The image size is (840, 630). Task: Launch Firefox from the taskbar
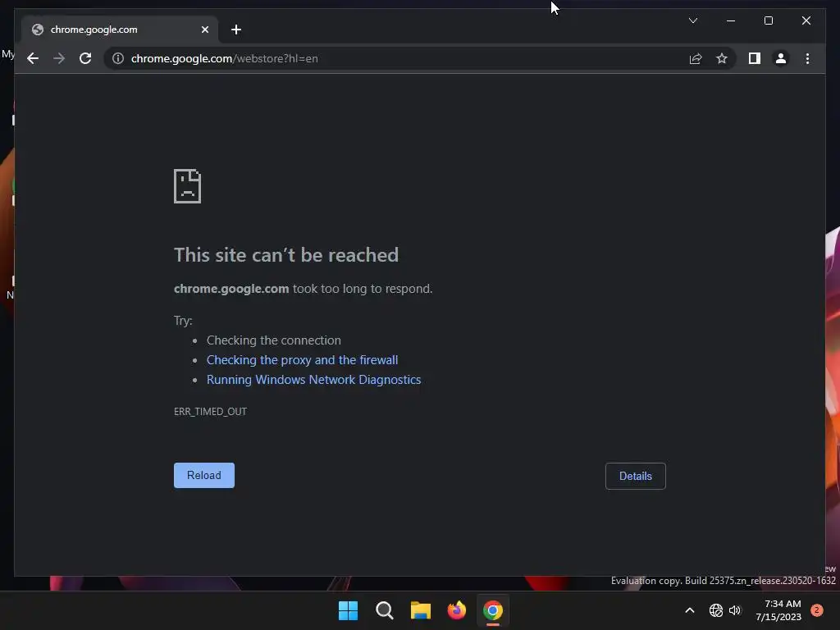[456, 610]
